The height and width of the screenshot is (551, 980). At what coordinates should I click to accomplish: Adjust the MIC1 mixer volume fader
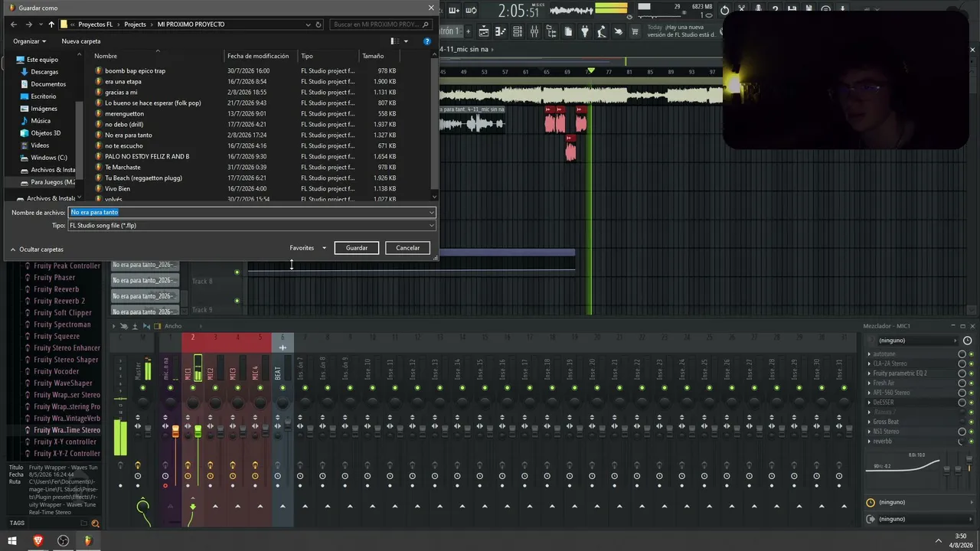point(198,432)
